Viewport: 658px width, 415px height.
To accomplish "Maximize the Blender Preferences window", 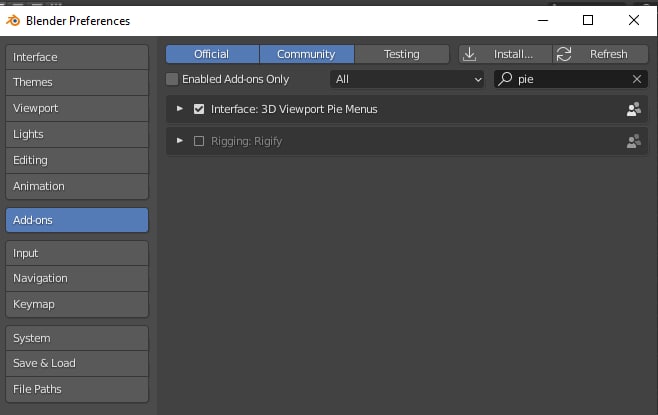I will 588,20.
